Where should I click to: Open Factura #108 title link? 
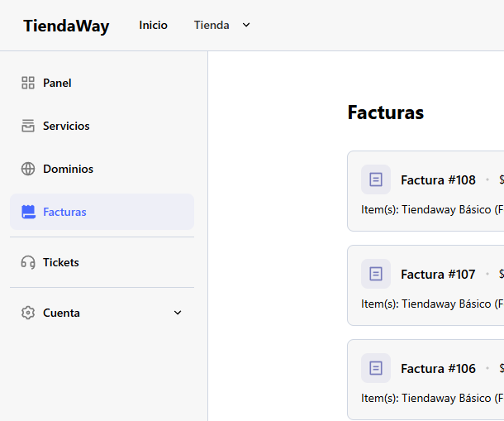(x=438, y=180)
